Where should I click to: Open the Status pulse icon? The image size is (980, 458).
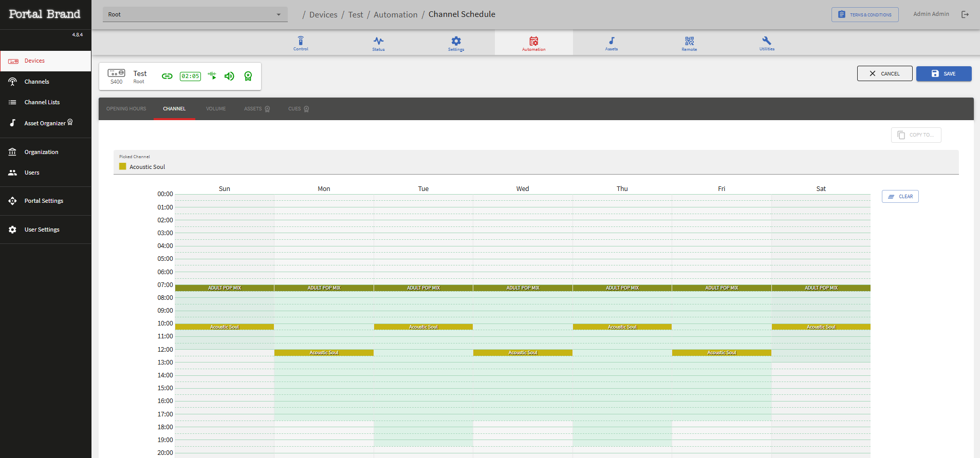click(378, 41)
